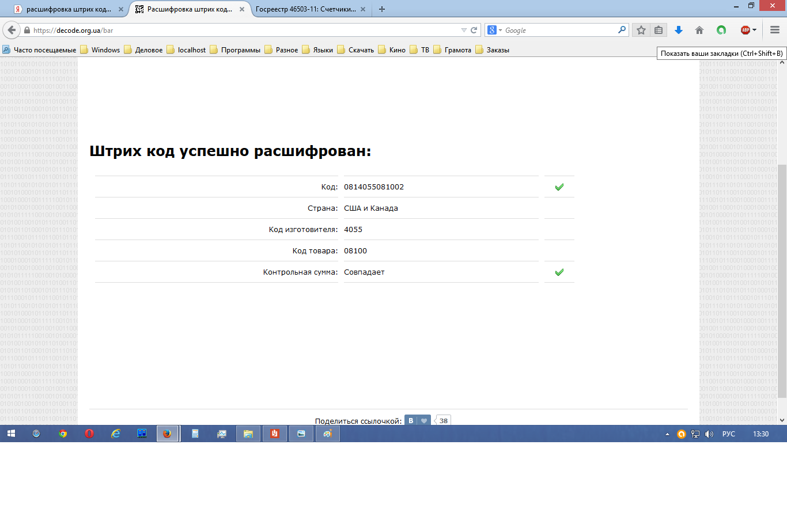Viewport: 787px width, 532px height.
Task: Open the downloads arrow icon
Action: point(679,30)
